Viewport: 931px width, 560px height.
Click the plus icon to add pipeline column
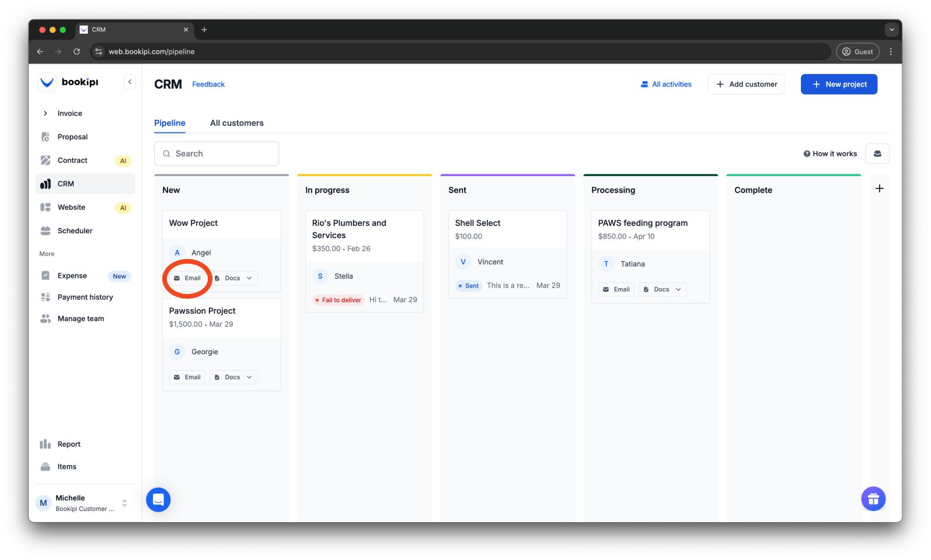pyautogui.click(x=879, y=188)
